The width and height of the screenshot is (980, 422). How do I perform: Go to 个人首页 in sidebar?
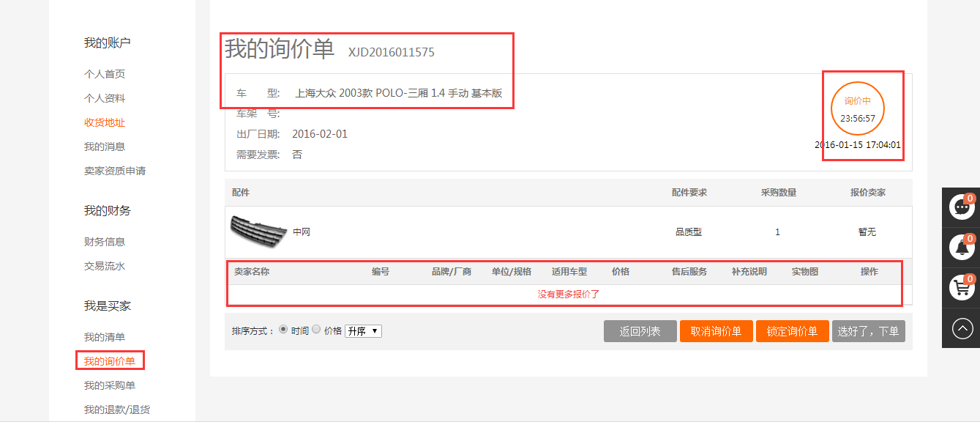coord(105,74)
